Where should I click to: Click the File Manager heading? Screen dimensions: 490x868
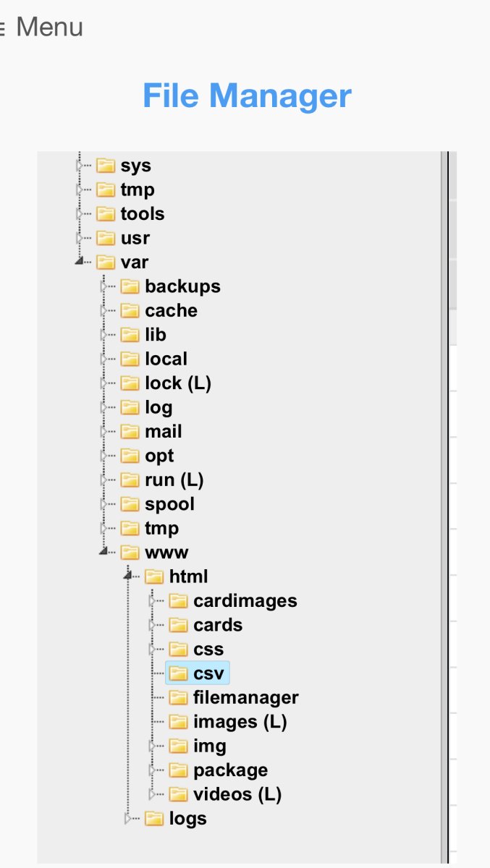(247, 96)
